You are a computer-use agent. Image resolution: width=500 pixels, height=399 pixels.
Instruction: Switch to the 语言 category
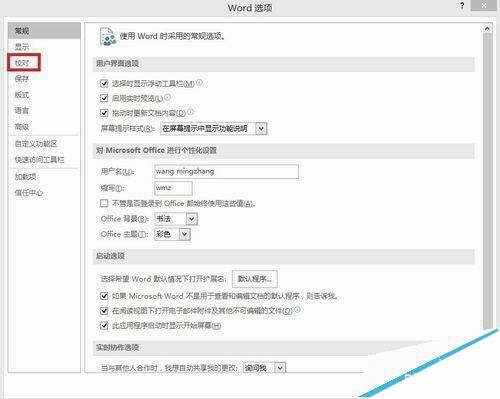(22, 110)
